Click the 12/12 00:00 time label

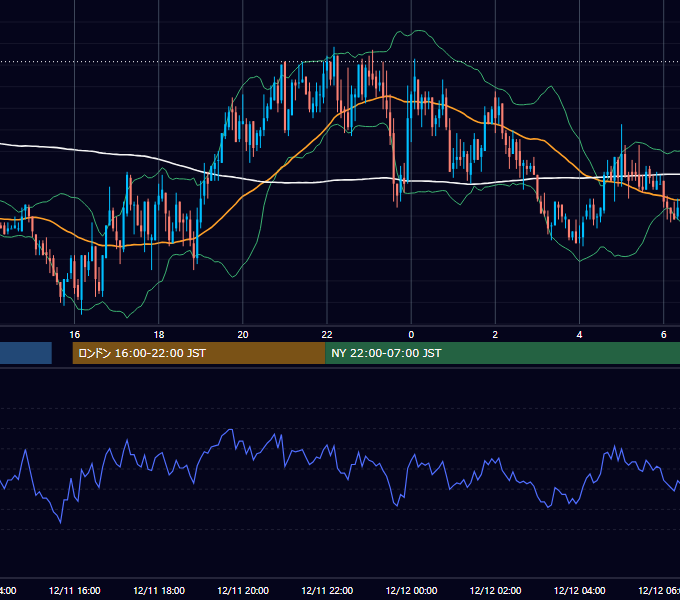(411, 590)
